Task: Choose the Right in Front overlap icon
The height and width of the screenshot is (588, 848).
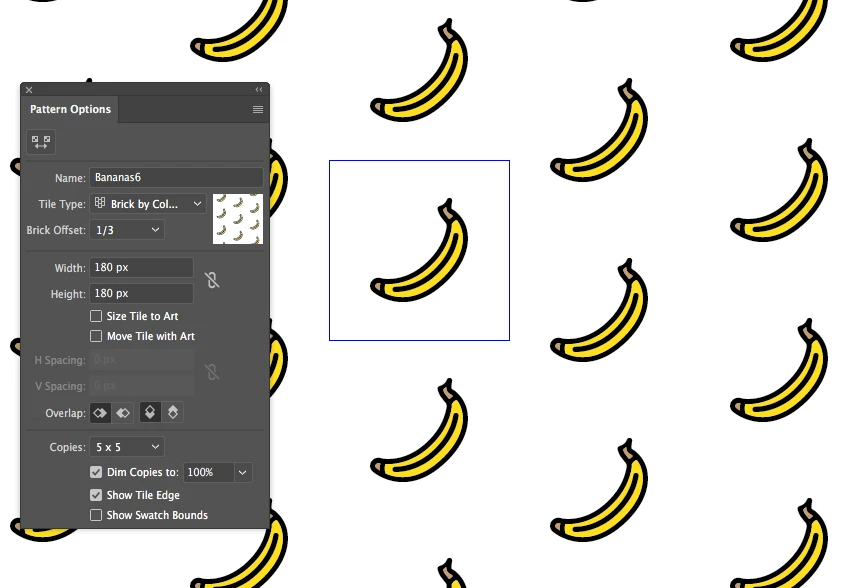Action: (x=123, y=413)
